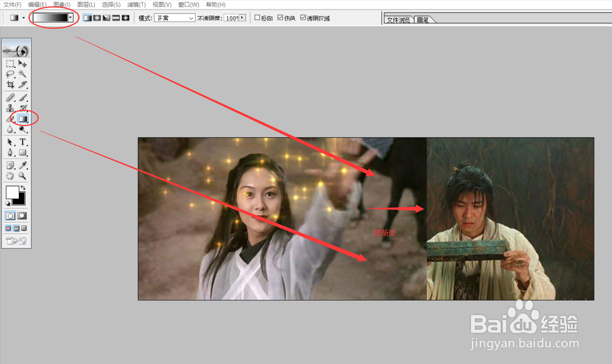Select the Slice tool

(x=23, y=84)
